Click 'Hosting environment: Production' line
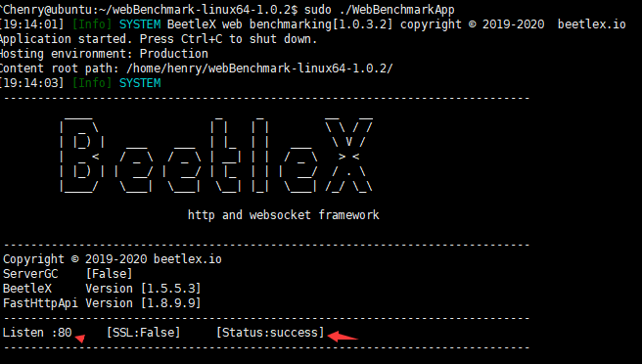This screenshot has width=642, height=364. (104, 54)
